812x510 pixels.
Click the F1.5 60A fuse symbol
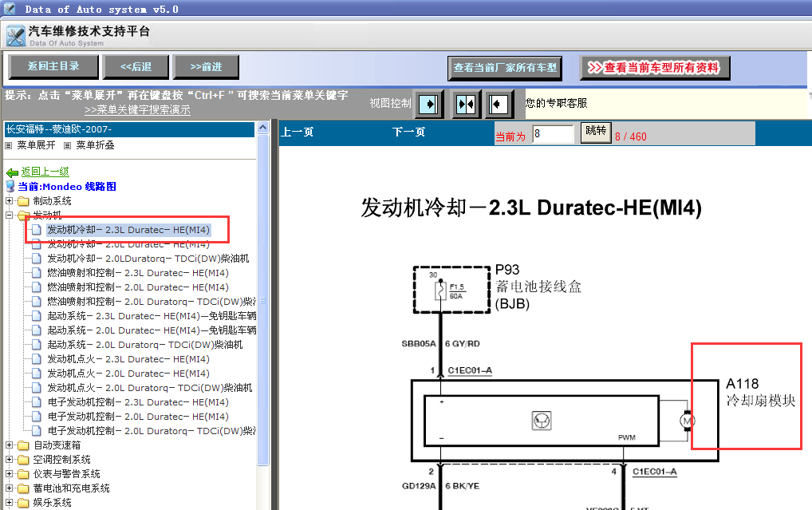(x=441, y=291)
